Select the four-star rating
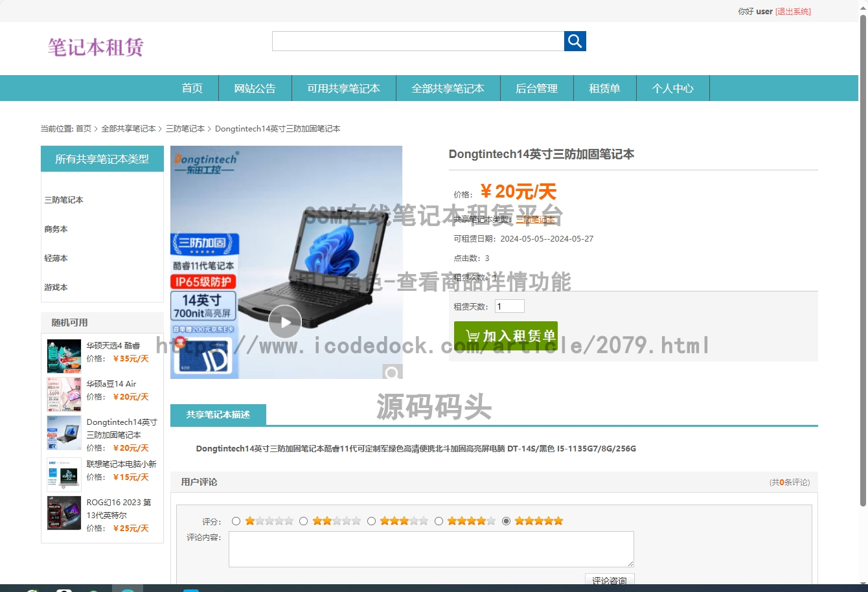868x592 pixels. 439,521
